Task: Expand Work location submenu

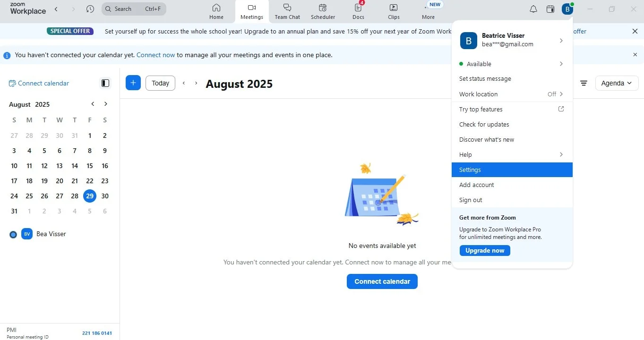Action: tap(512, 94)
